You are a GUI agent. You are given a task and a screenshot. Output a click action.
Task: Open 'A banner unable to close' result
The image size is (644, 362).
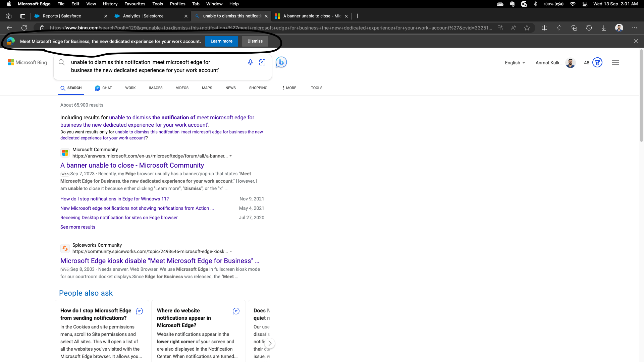[x=132, y=165]
